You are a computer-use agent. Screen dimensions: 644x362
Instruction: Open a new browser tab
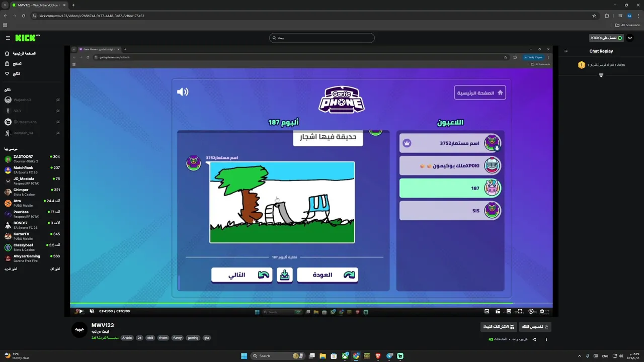73,5
